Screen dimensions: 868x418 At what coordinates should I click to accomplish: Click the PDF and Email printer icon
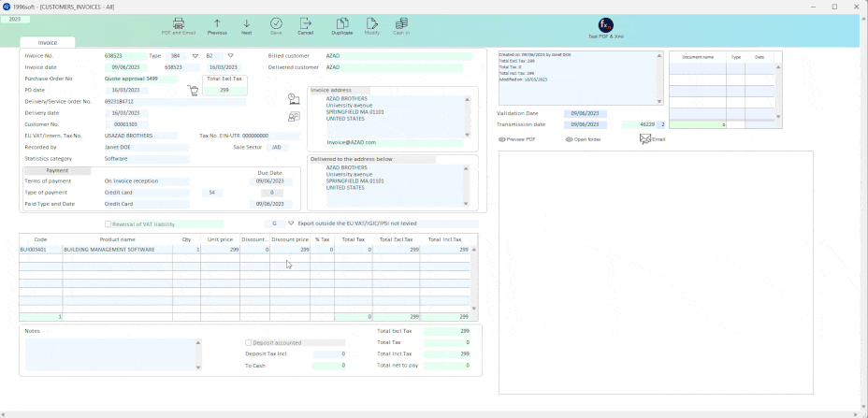point(179,23)
